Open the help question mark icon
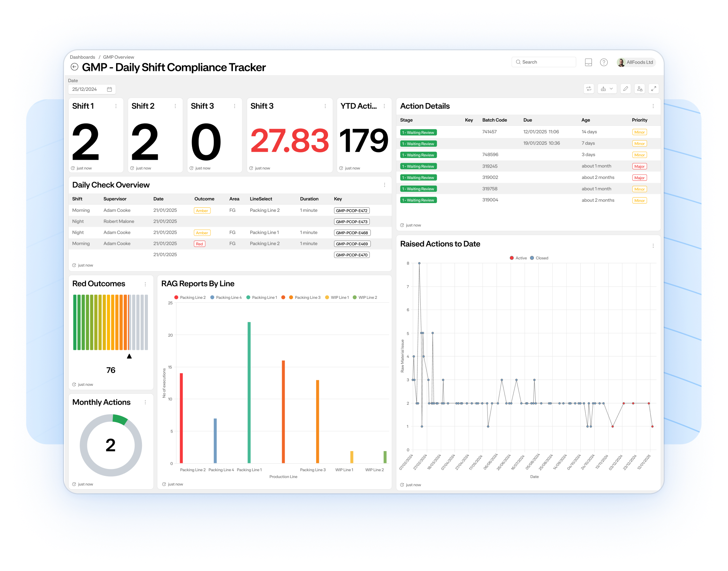 [x=604, y=62]
